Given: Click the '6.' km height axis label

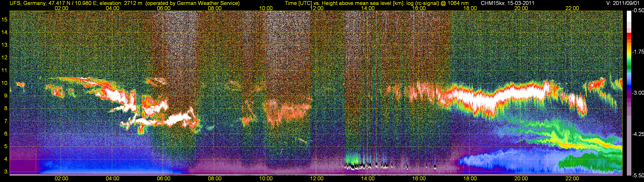Looking at the screenshot, I should 6,134.
